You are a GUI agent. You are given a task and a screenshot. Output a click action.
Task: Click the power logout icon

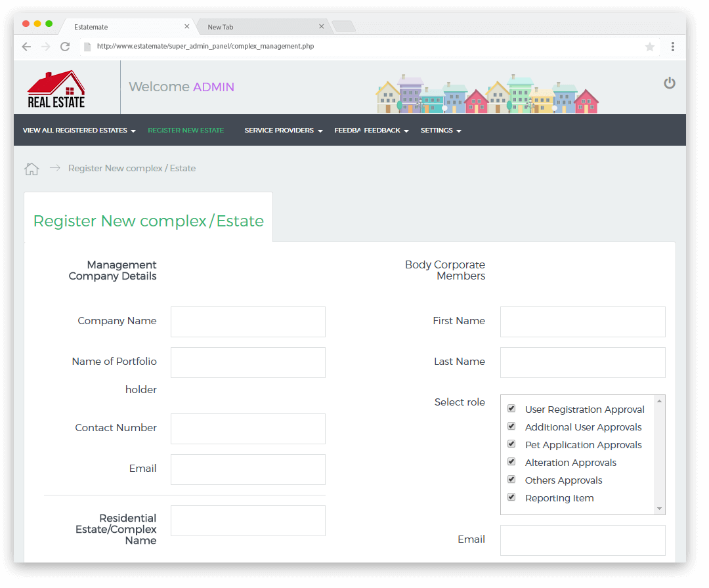669,83
